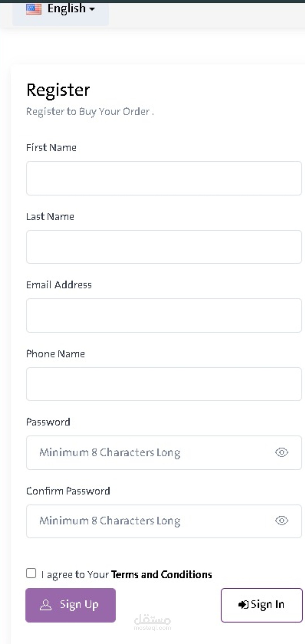
Task: Click the user icon on Sign Up
Action: coord(45,605)
